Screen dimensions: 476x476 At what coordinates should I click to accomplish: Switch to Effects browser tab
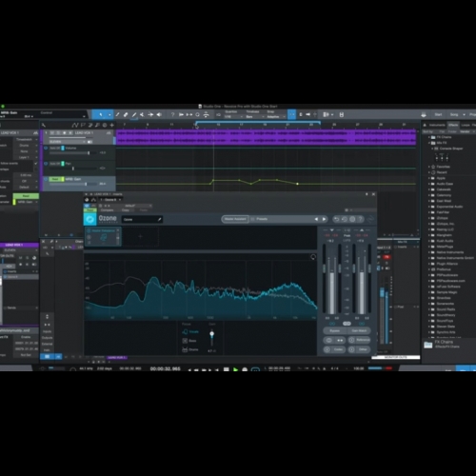[453, 125]
